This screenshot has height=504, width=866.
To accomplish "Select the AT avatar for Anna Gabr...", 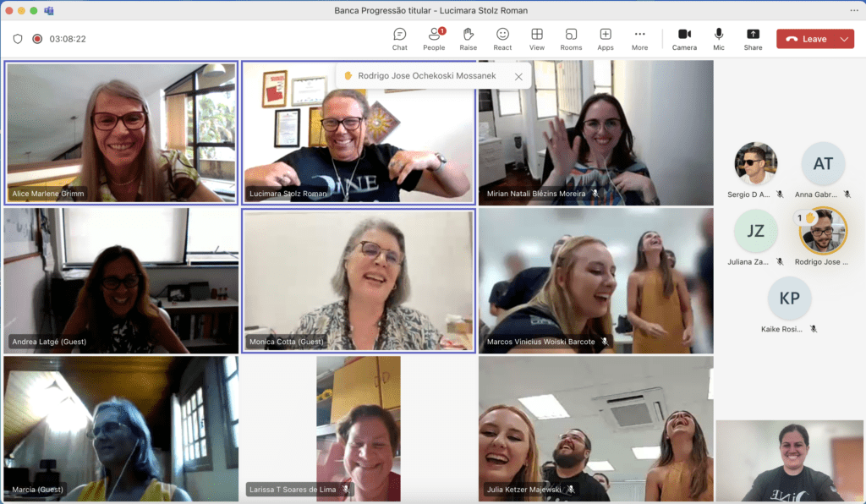I will pos(823,164).
